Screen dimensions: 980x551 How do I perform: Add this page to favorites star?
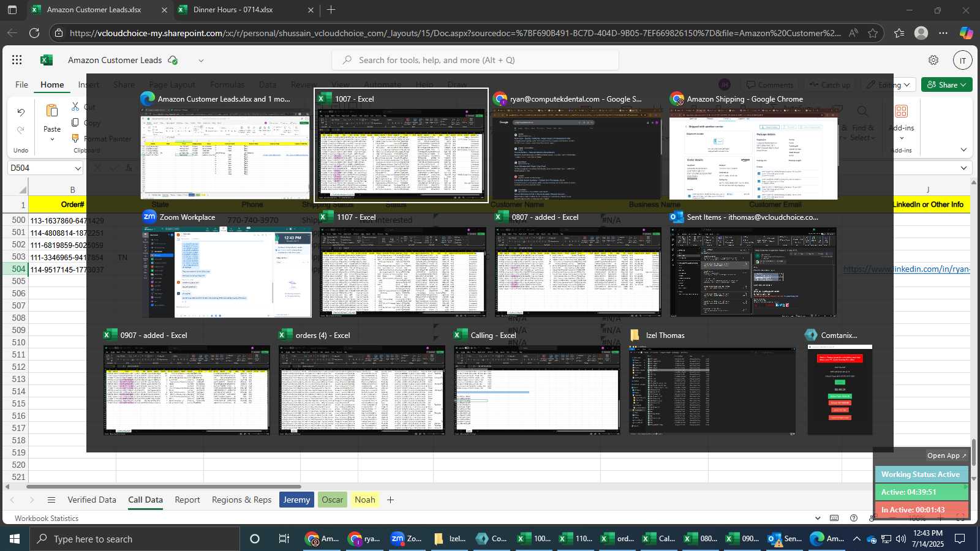[873, 33]
